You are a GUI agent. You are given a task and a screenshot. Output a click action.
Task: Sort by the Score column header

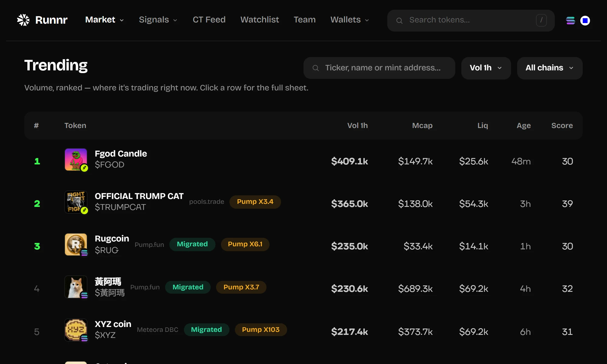point(562,126)
